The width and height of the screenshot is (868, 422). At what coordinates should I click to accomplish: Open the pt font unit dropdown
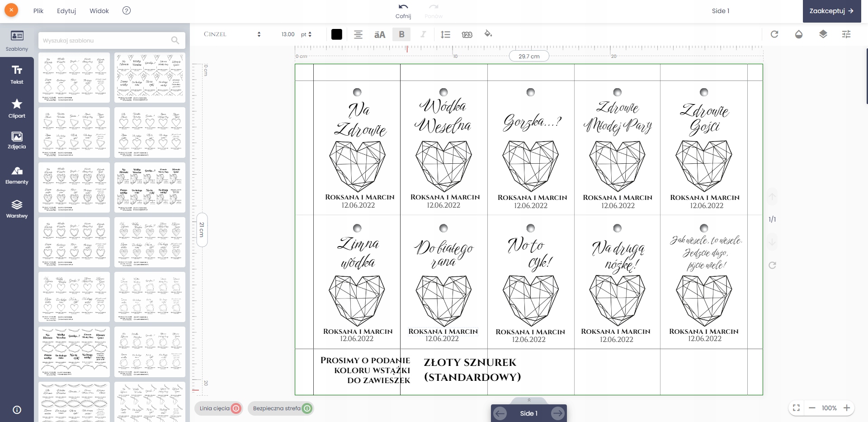coord(307,34)
